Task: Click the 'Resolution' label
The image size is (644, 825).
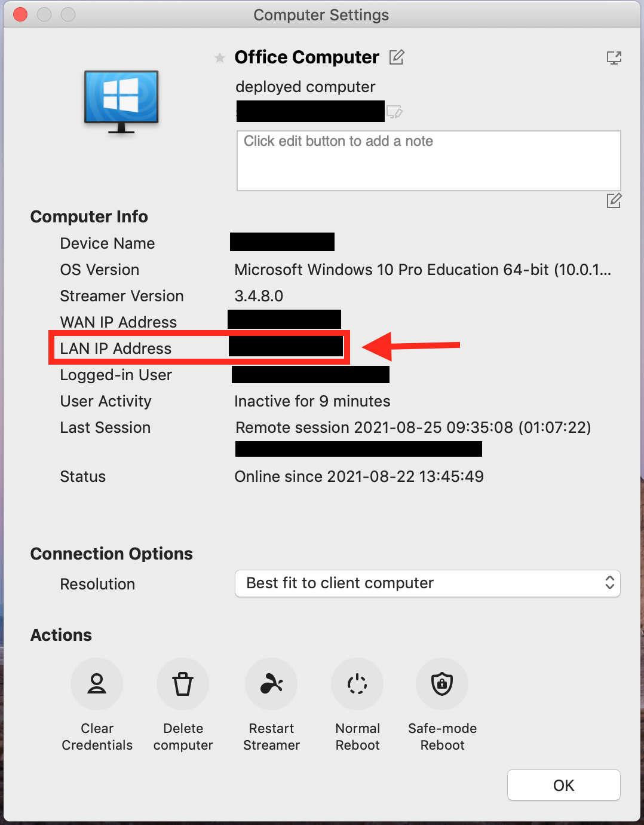Action: (x=97, y=584)
